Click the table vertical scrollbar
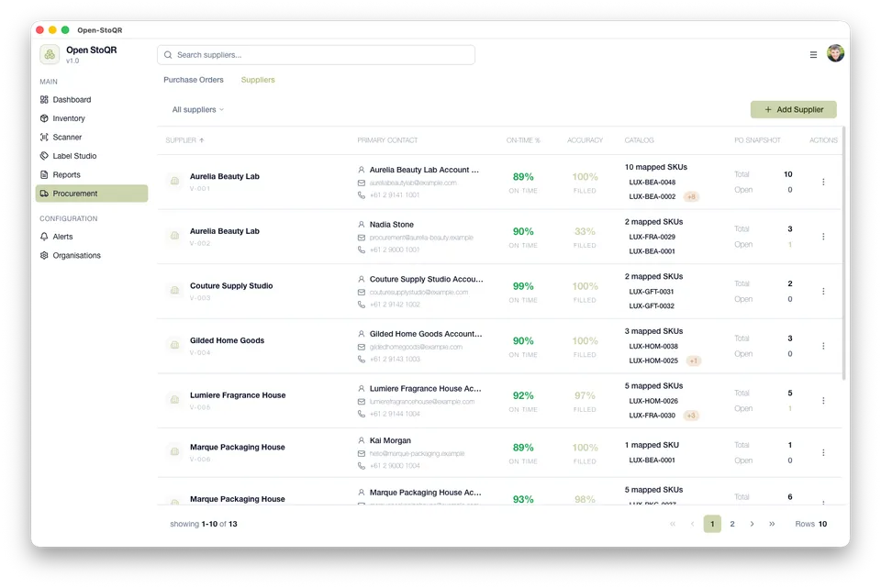This screenshot has height=588, width=881. [x=843, y=254]
